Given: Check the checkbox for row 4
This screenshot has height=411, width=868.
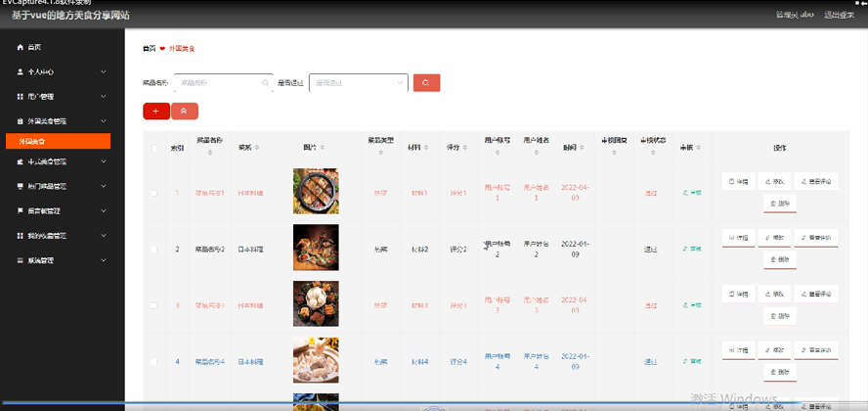Looking at the screenshot, I should tap(153, 362).
